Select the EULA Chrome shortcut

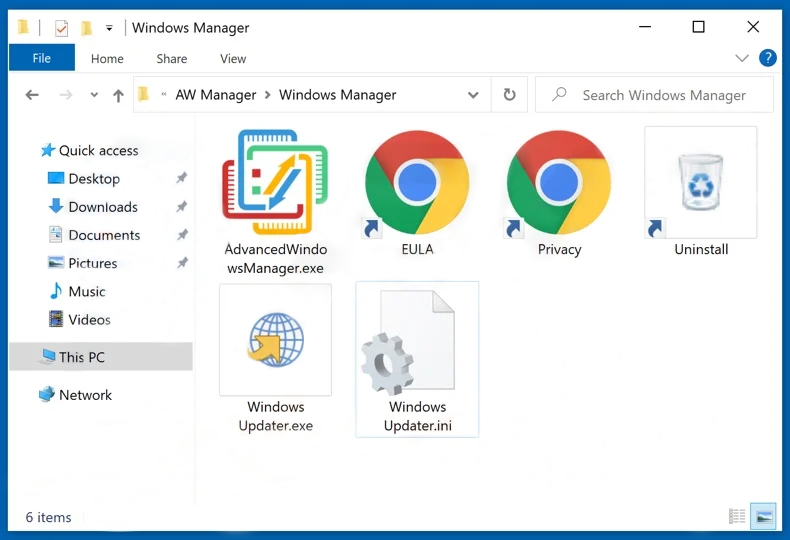(417, 183)
